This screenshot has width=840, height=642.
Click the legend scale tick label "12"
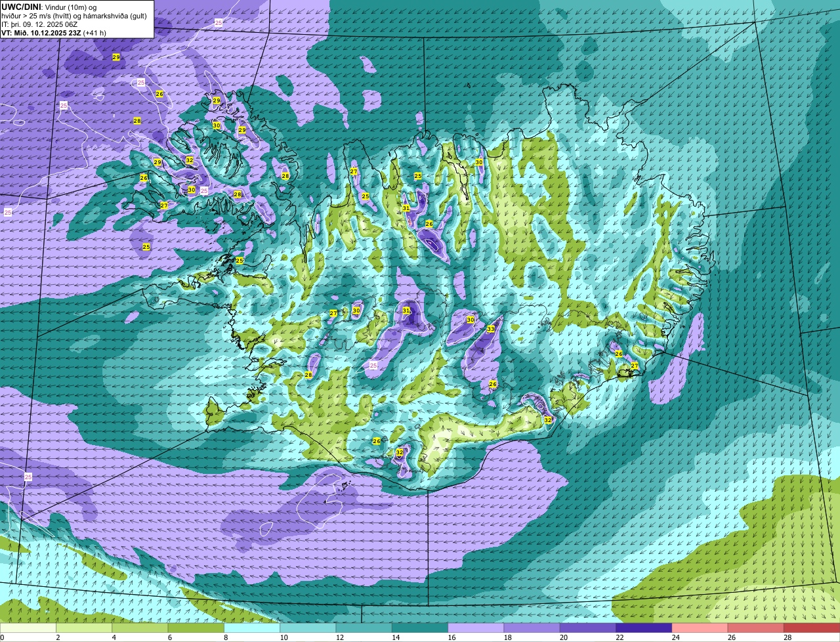(x=339, y=637)
